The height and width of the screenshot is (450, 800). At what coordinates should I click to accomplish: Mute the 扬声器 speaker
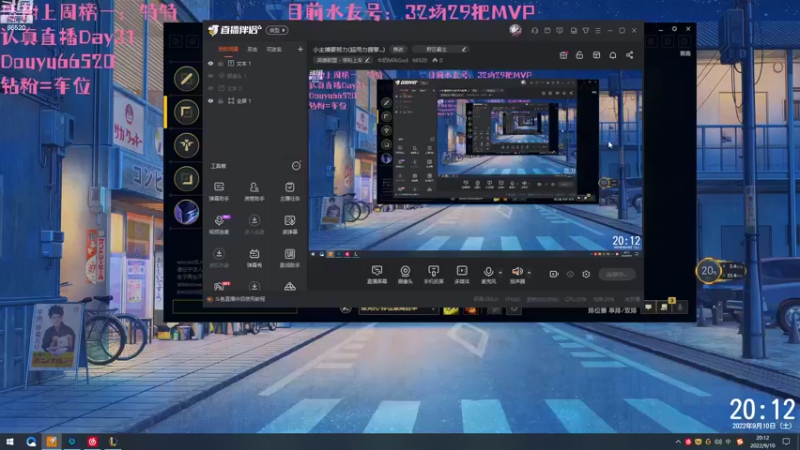pyautogui.click(x=516, y=272)
